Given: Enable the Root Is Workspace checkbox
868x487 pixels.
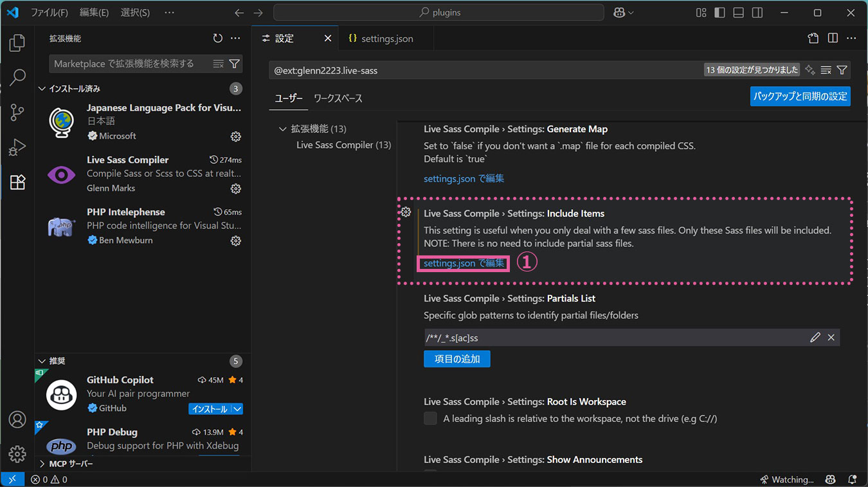Looking at the screenshot, I should (x=430, y=419).
